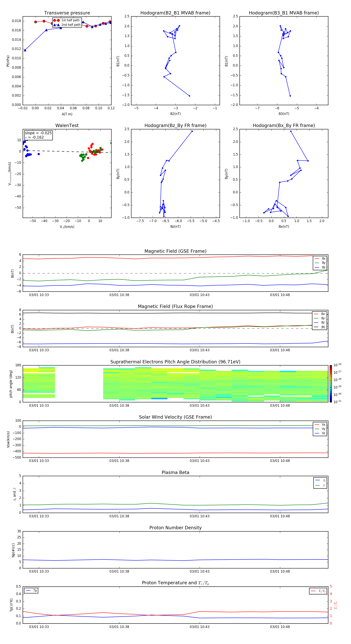
Task: Click '03/01 10:38' tick under GSE magnetic plot
Action: coord(119,295)
